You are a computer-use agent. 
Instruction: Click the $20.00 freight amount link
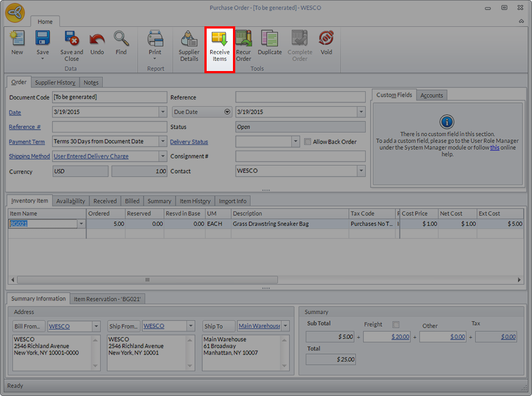click(399, 337)
